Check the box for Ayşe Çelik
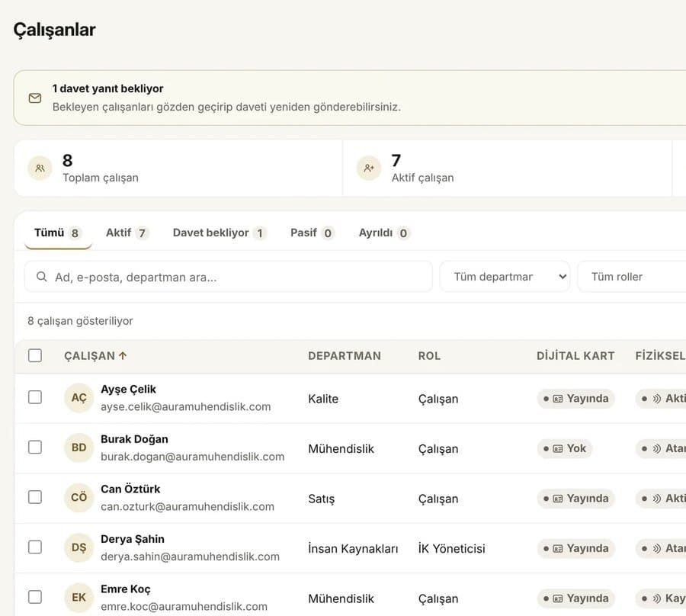Image resolution: width=686 pixels, height=616 pixels. tap(35, 397)
